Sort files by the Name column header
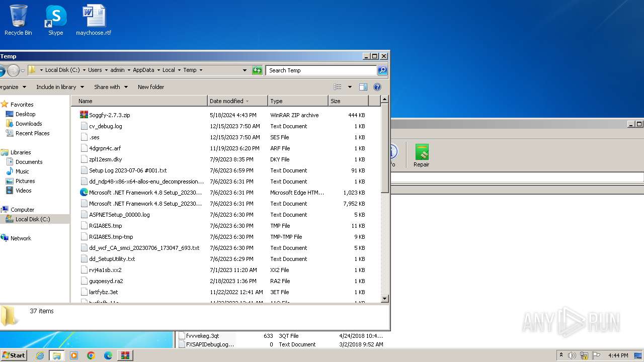644x362 pixels. pos(139,101)
